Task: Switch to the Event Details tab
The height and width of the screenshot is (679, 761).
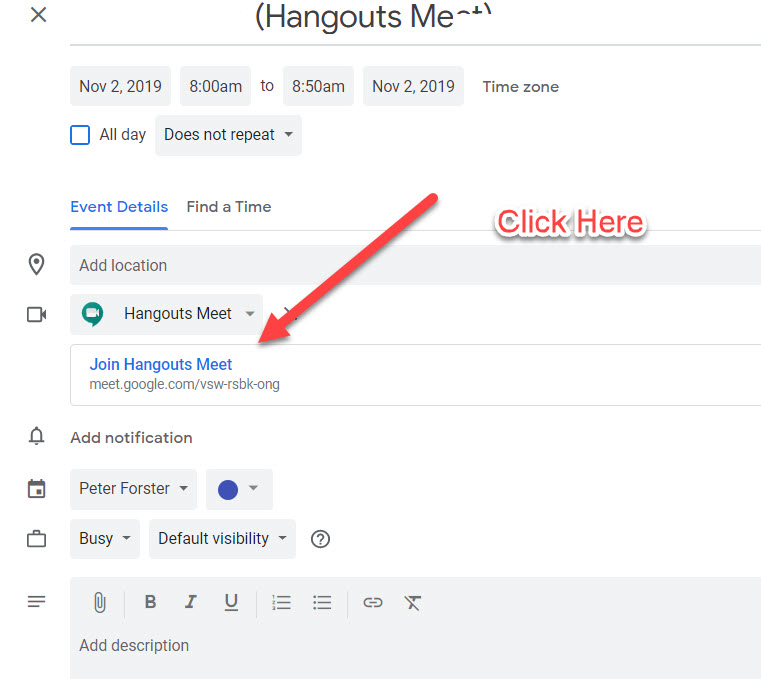Action: (119, 207)
